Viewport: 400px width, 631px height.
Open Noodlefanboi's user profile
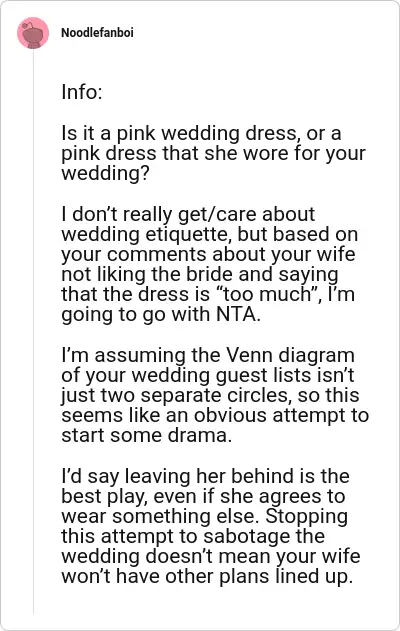point(97,33)
